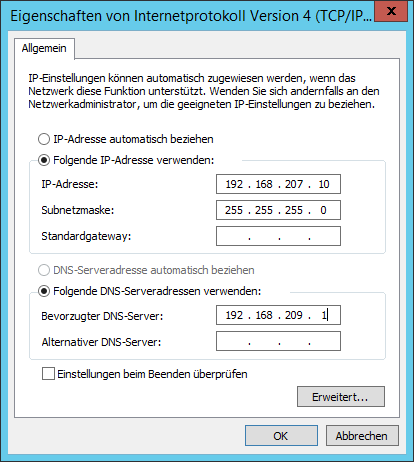
Task: Click the 207 octet in IP-Adresse
Action: (x=294, y=184)
